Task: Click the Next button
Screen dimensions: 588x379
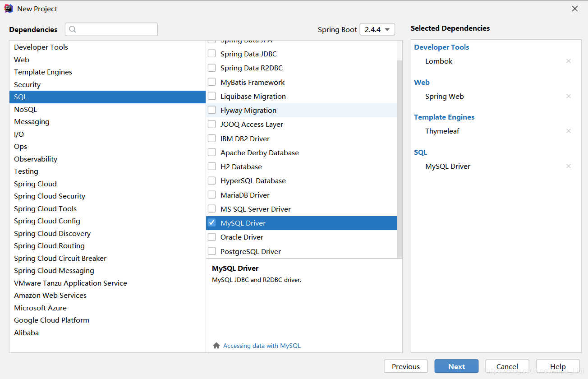Action: (456, 366)
